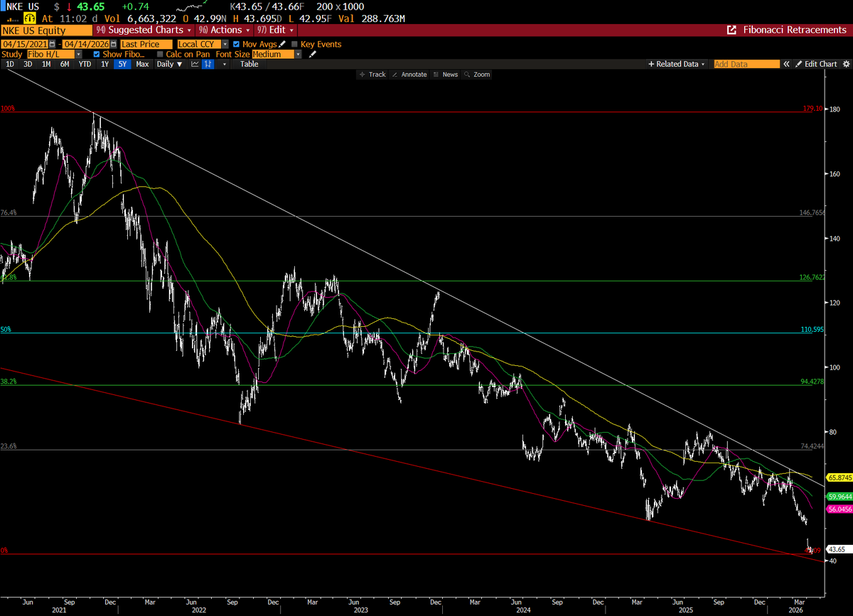
Task: Activate the Zoom tool
Action: (x=477, y=75)
